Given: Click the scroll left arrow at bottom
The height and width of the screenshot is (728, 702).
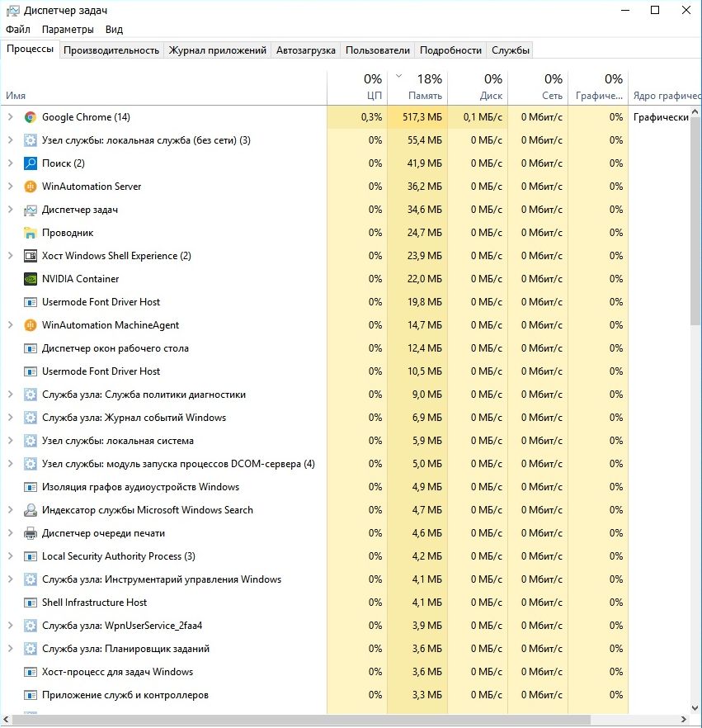Looking at the screenshot, I should point(6,720).
